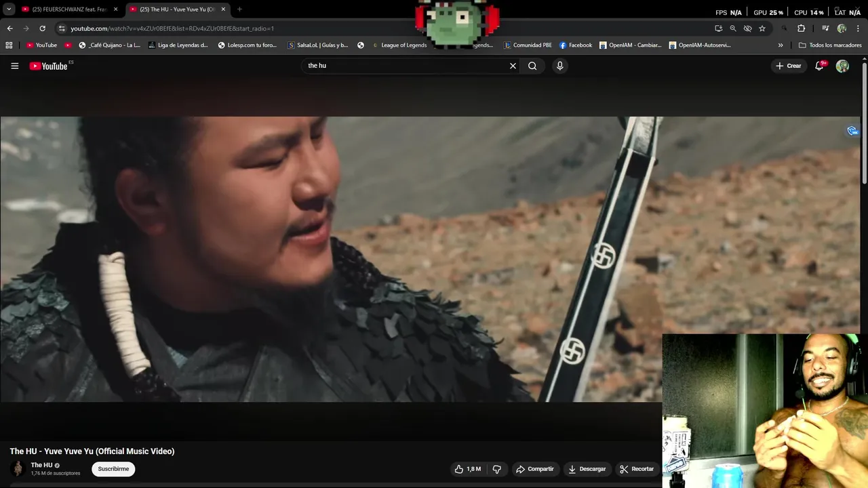This screenshot has height=488, width=868.
Task: Open the Todos los marcadores folder
Action: tap(830, 45)
